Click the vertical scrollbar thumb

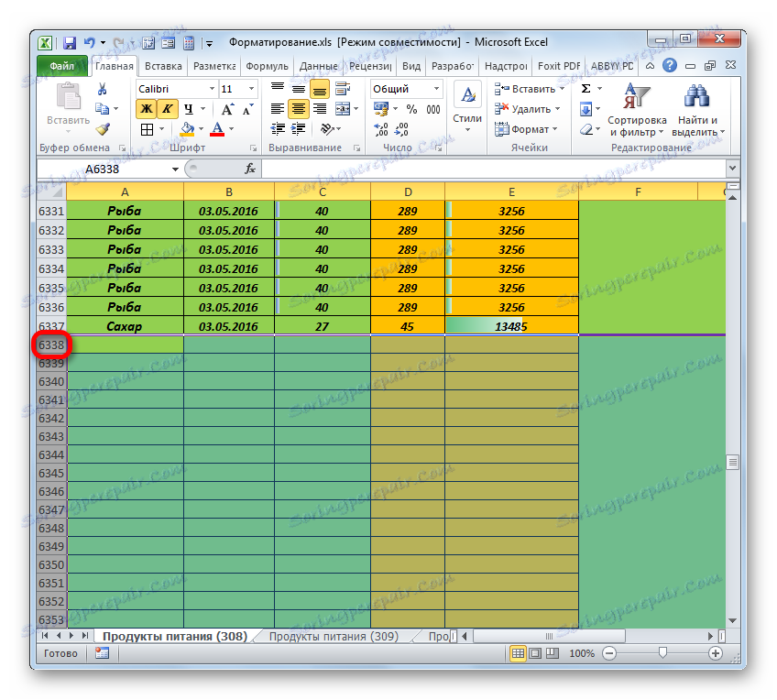point(733,462)
